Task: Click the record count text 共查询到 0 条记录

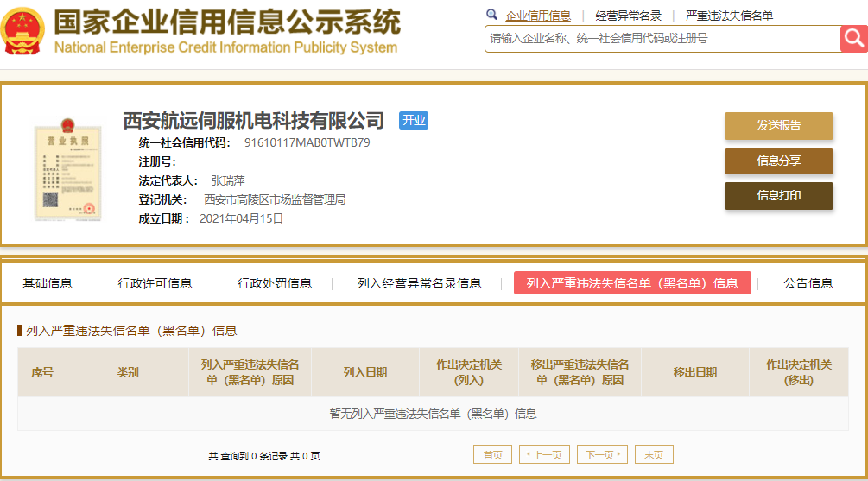Action: tap(264, 456)
